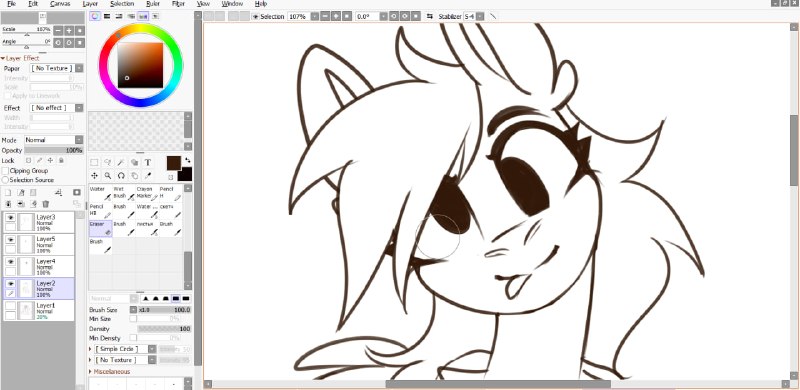Click the foreground dark brown color swatch
The width and height of the screenshot is (800, 390).
[x=174, y=163]
